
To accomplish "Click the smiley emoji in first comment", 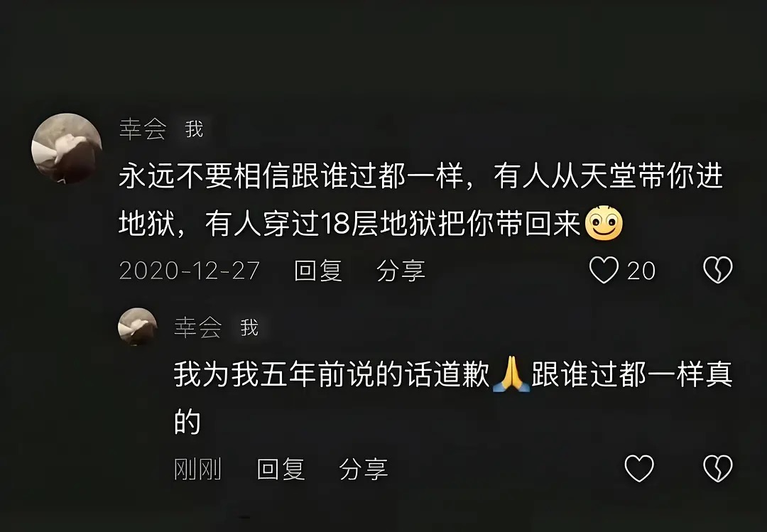I will coord(604,223).
